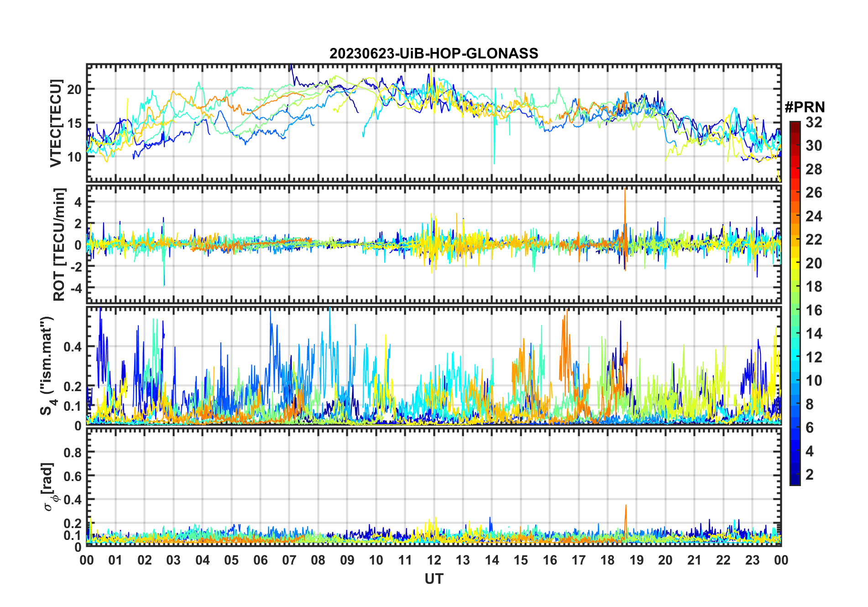The height and width of the screenshot is (607, 868).
Task: Click colorbar tick label 24
Action: point(814,216)
